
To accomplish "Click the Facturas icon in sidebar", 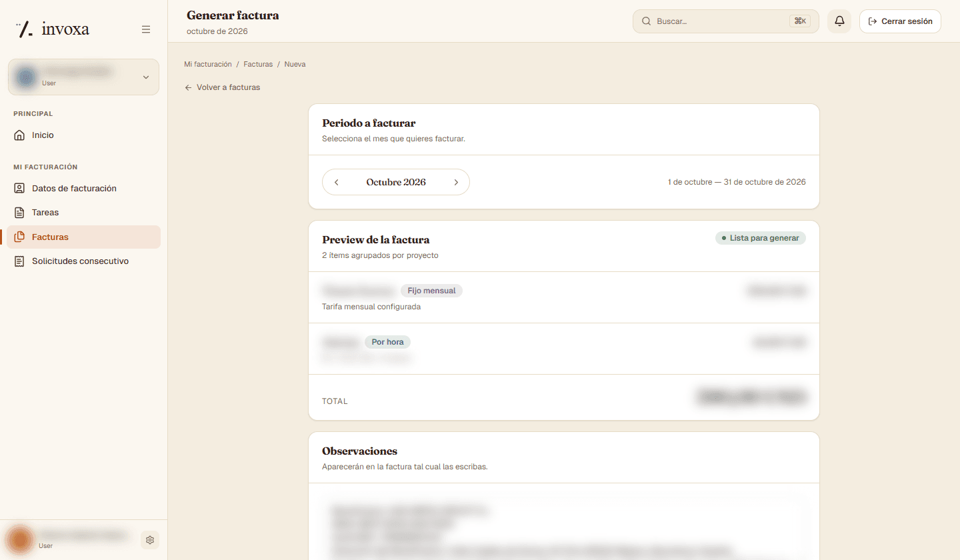I will click(19, 237).
